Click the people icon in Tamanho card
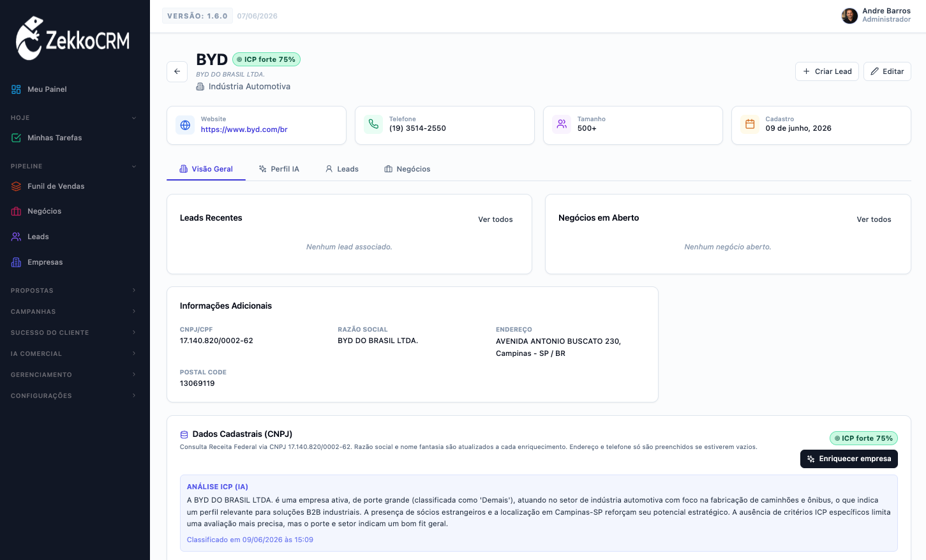Viewport: 926px width, 560px height. (x=562, y=124)
